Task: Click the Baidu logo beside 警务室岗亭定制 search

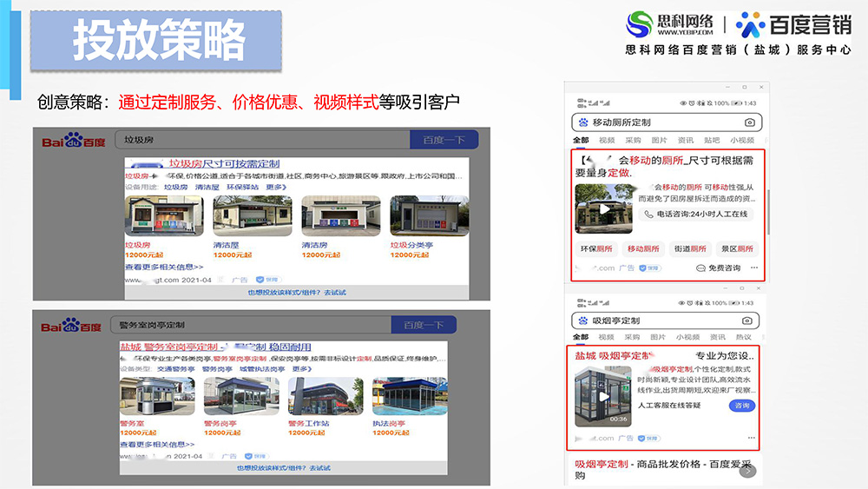Action: [73, 325]
